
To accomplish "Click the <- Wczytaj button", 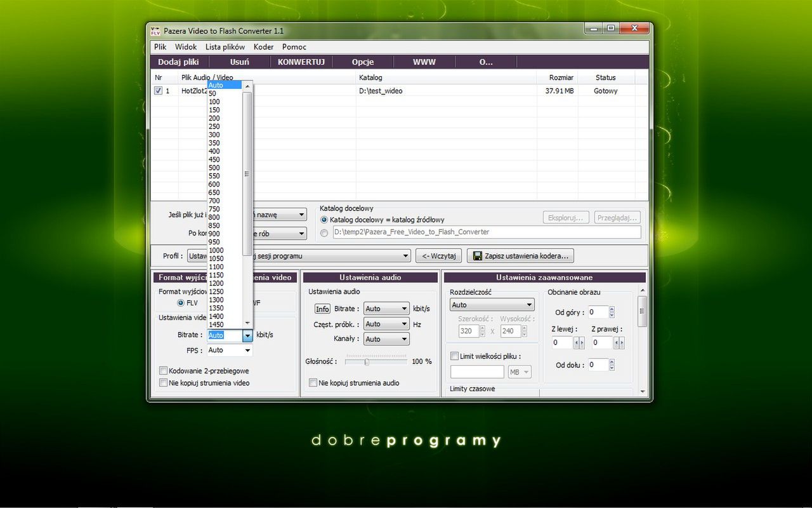I will [439, 256].
